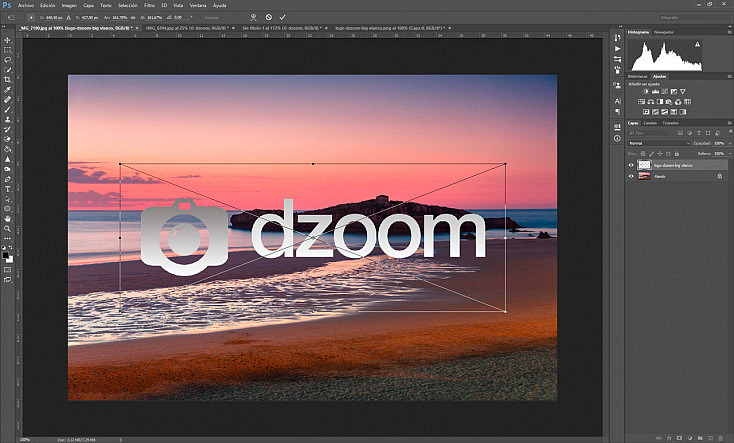Toggle Quick Mask mode
The image size is (734, 443).
click(x=7, y=270)
